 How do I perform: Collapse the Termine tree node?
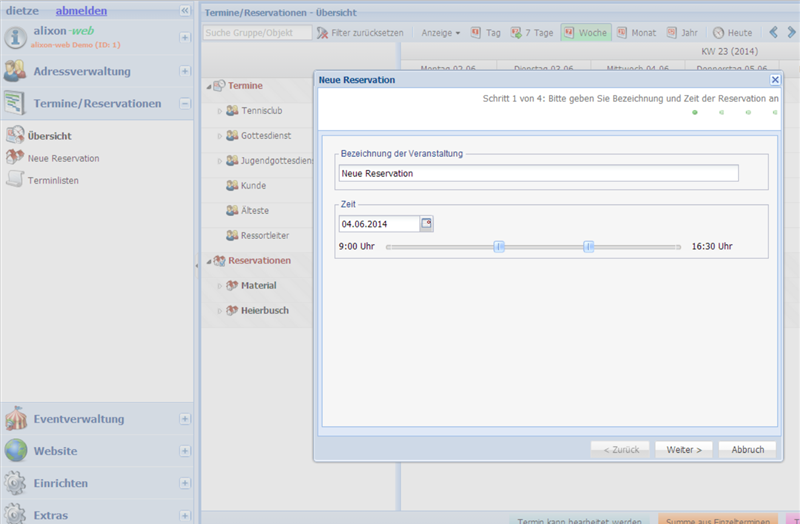point(209,87)
